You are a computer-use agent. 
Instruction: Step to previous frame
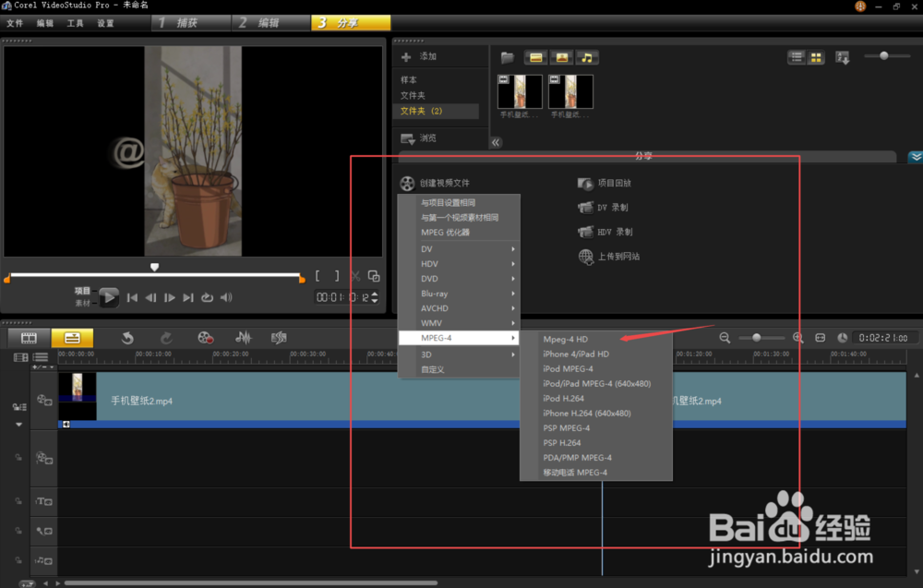[x=150, y=298]
